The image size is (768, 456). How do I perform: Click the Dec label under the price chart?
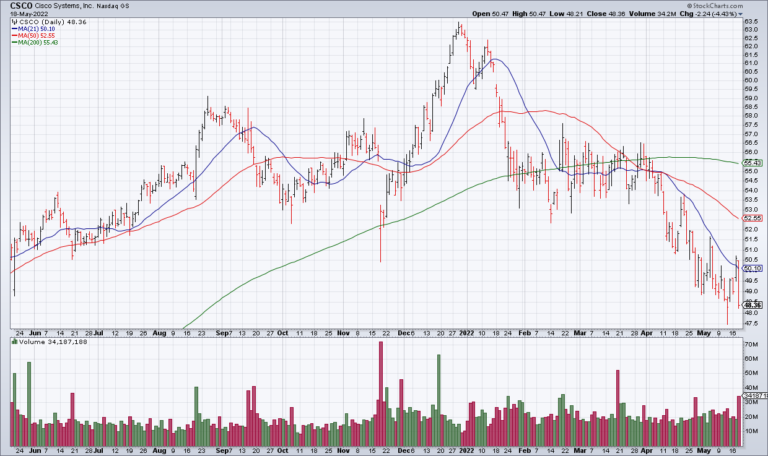pyautogui.click(x=404, y=333)
